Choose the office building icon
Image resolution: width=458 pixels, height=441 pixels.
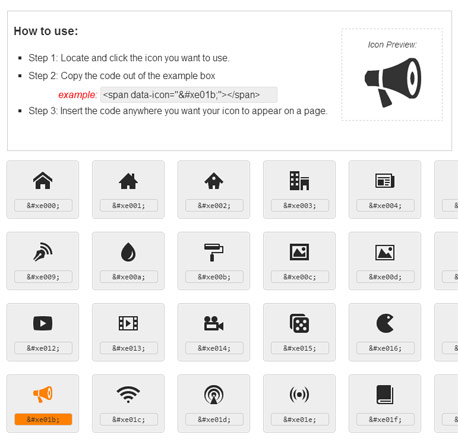point(299,181)
